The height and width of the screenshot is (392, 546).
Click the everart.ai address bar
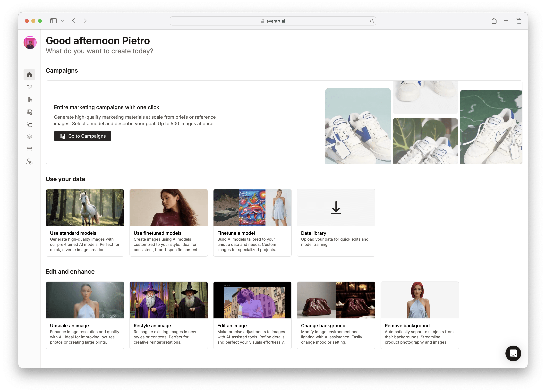click(273, 21)
